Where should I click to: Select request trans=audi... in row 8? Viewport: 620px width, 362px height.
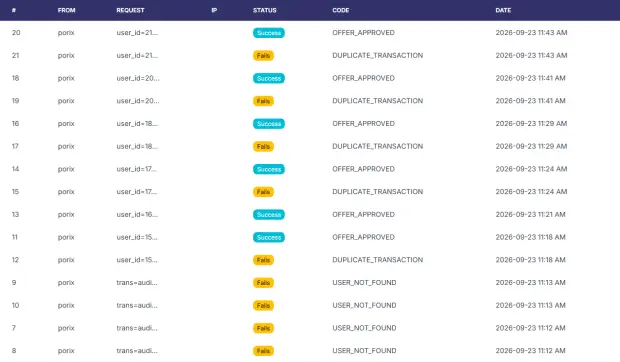[x=137, y=351]
